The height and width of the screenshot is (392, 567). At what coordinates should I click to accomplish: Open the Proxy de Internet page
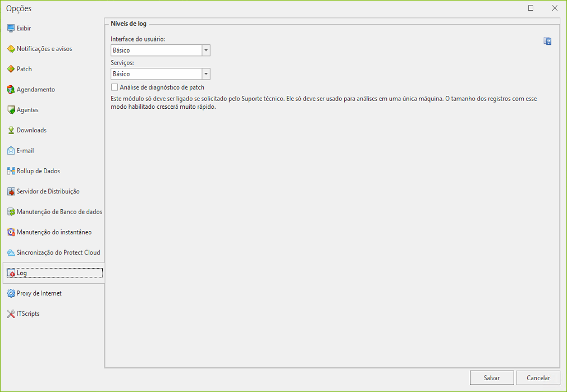[x=39, y=293]
